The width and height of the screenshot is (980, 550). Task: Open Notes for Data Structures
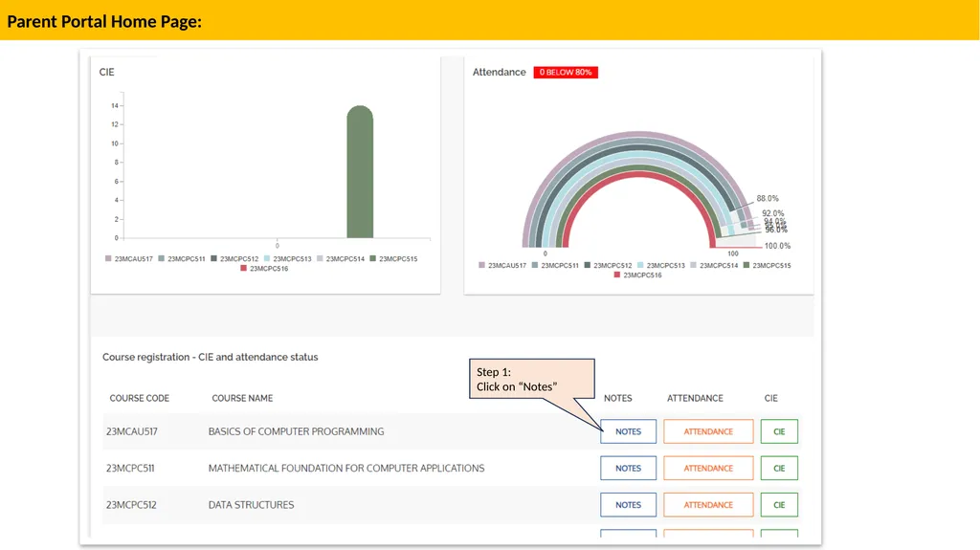(x=628, y=505)
